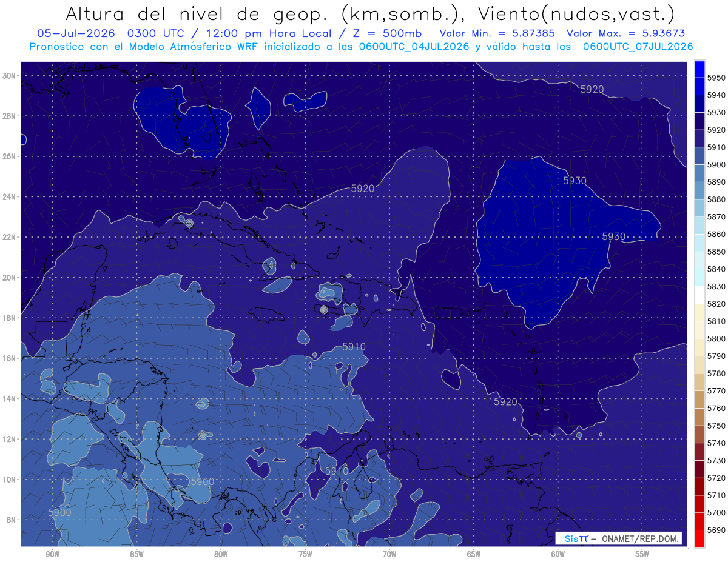Click the '75W' longitude tick label

tap(305, 555)
